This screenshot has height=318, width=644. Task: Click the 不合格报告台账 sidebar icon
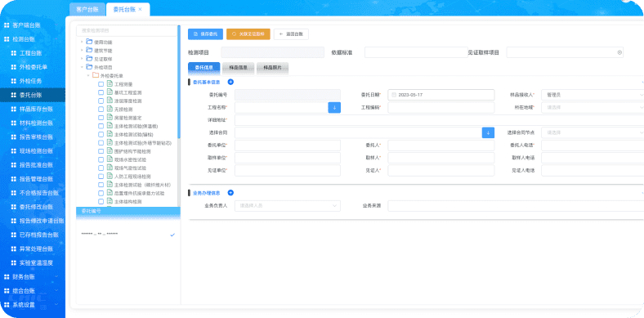(13, 193)
